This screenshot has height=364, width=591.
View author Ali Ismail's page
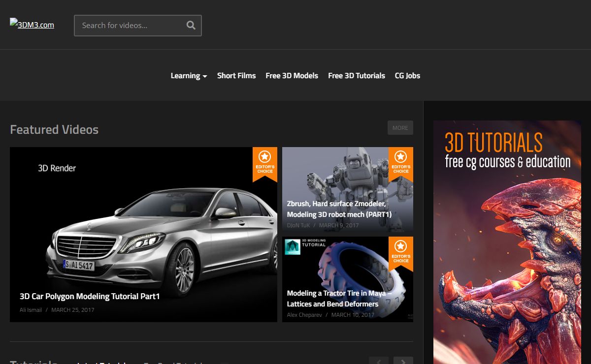[31, 310]
